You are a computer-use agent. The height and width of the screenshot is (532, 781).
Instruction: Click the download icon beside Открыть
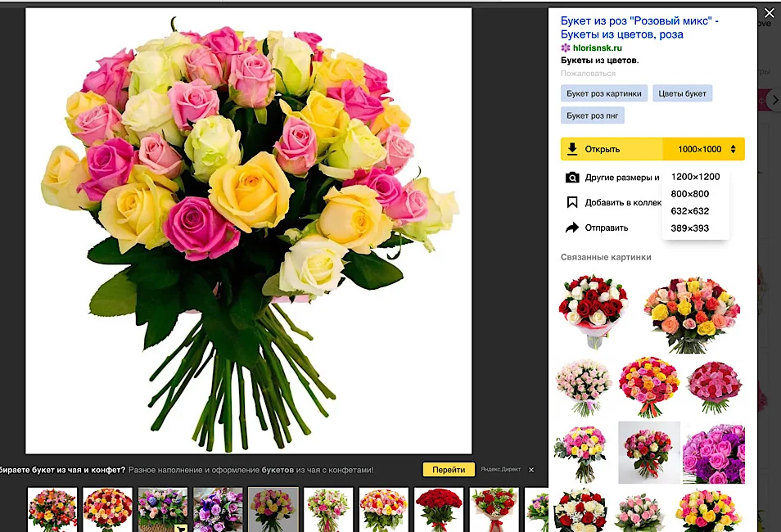coord(571,149)
